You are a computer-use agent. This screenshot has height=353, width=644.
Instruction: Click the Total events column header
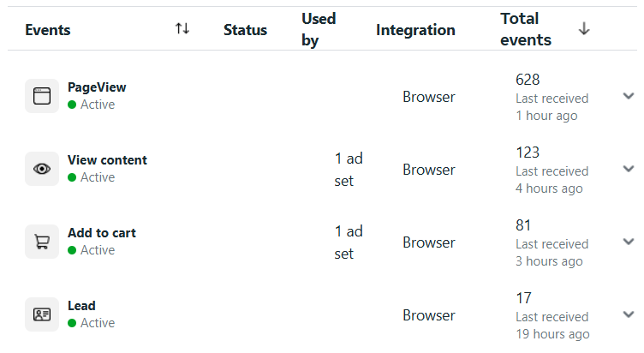pos(526,29)
